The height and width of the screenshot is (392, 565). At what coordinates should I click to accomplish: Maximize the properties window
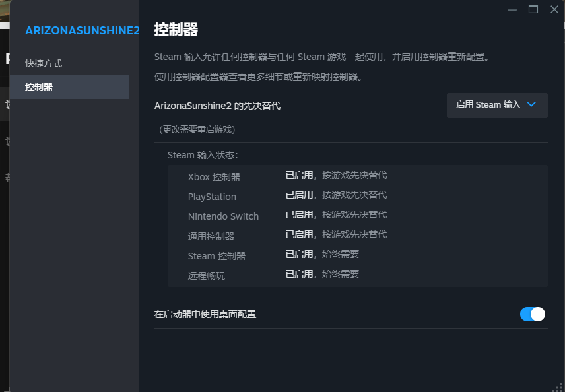[533, 9]
